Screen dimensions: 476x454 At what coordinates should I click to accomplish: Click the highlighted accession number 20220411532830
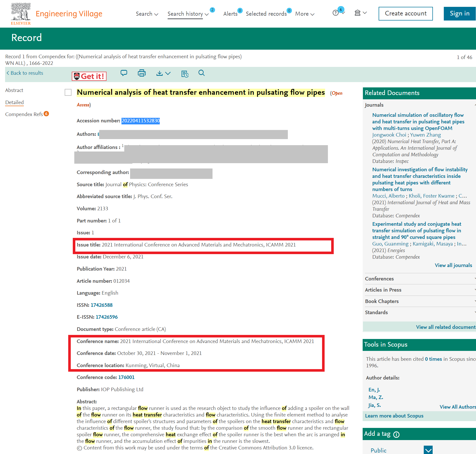[x=140, y=121]
